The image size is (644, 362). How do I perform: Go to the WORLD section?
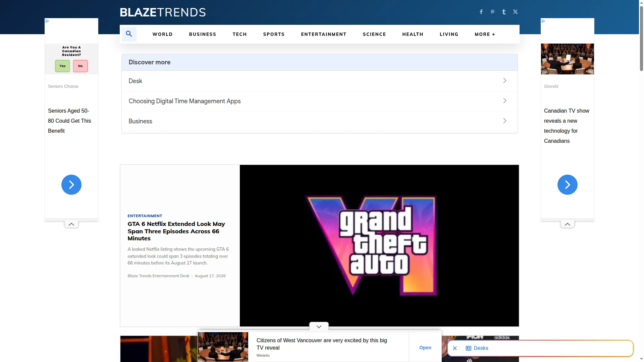[x=162, y=34]
